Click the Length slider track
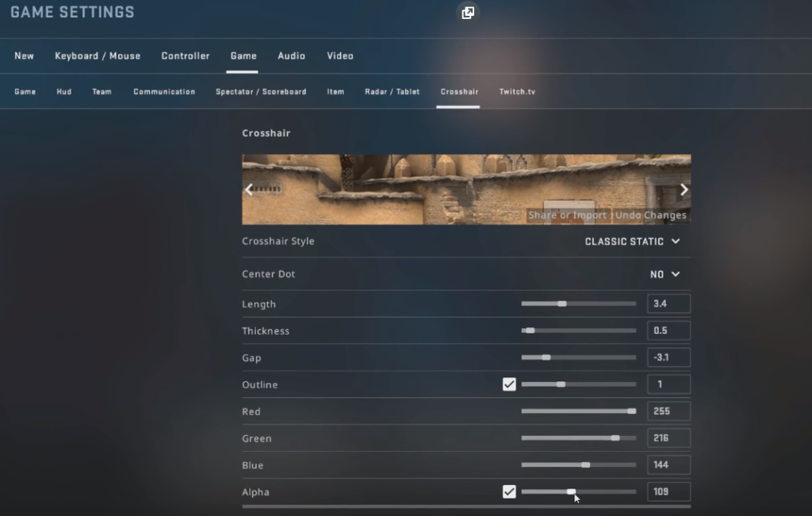This screenshot has height=516, width=812. tap(578, 304)
